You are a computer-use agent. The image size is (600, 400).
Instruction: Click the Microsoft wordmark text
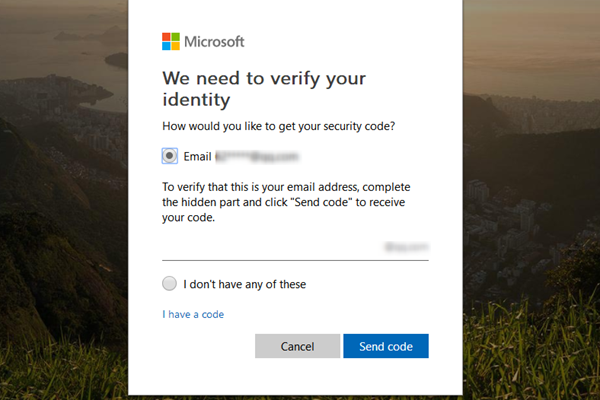pos(214,42)
